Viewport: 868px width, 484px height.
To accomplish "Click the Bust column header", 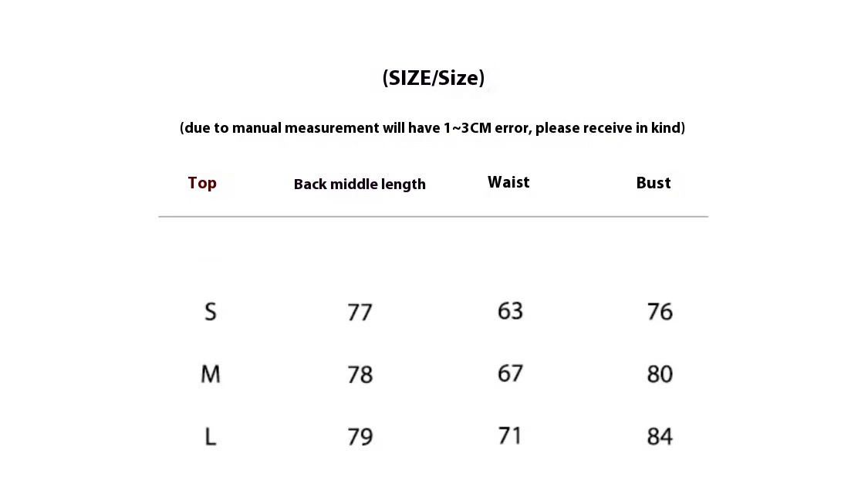I will pyautogui.click(x=654, y=183).
